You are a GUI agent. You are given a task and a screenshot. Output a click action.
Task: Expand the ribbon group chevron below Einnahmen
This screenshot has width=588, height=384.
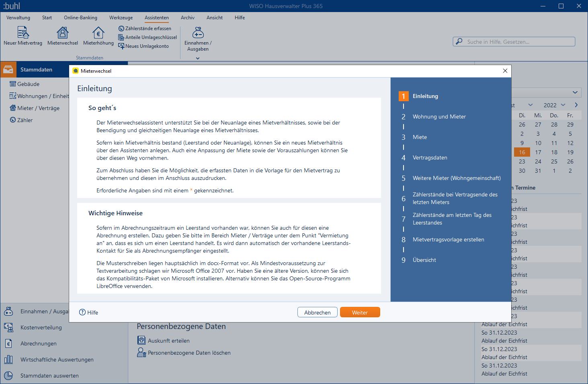(x=198, y=58)
